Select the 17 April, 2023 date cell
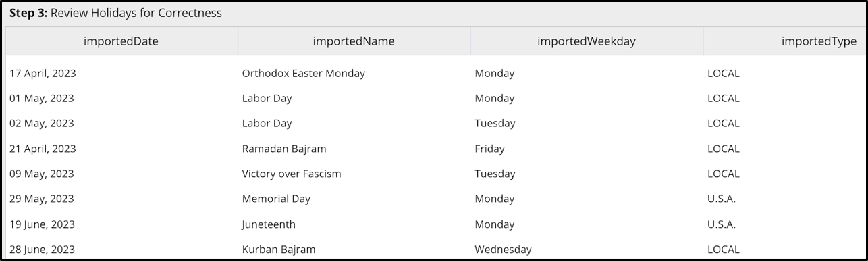Viewport: 868px width, 261px height. [x=42, y=73]
